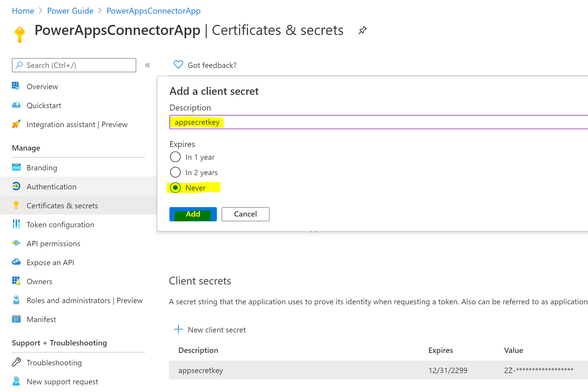The image size is (588, 392).
Task: Open API permissions menu item
Action: [53, 244]
